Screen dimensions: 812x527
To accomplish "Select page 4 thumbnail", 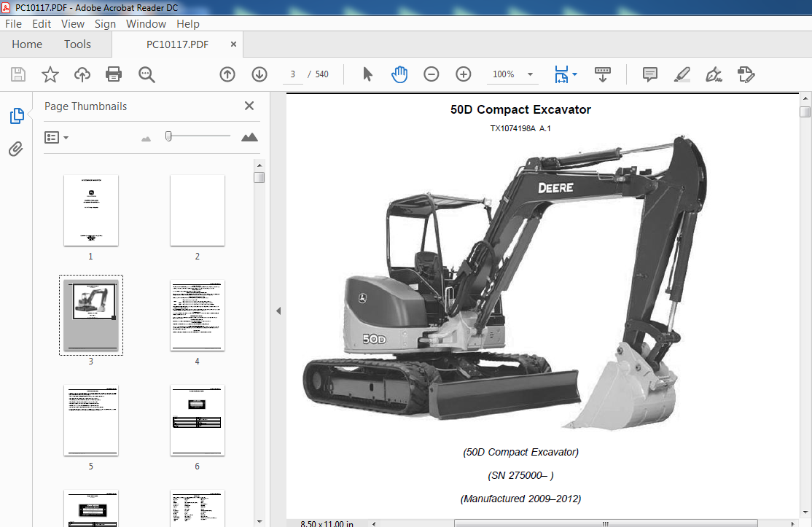I will pos(198,315).
